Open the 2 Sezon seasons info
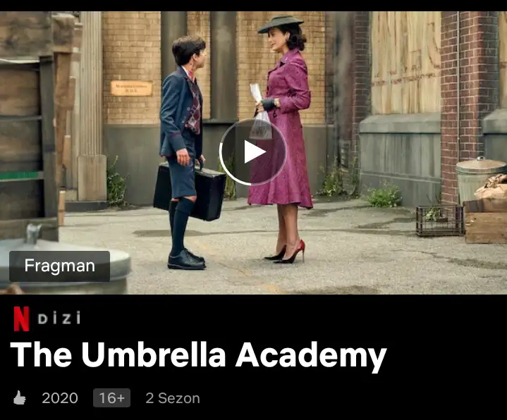 point(173,398)
